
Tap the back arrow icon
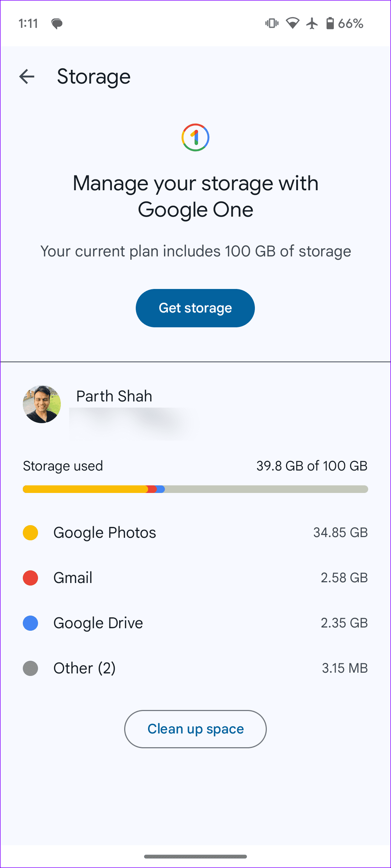coord(27,77)
